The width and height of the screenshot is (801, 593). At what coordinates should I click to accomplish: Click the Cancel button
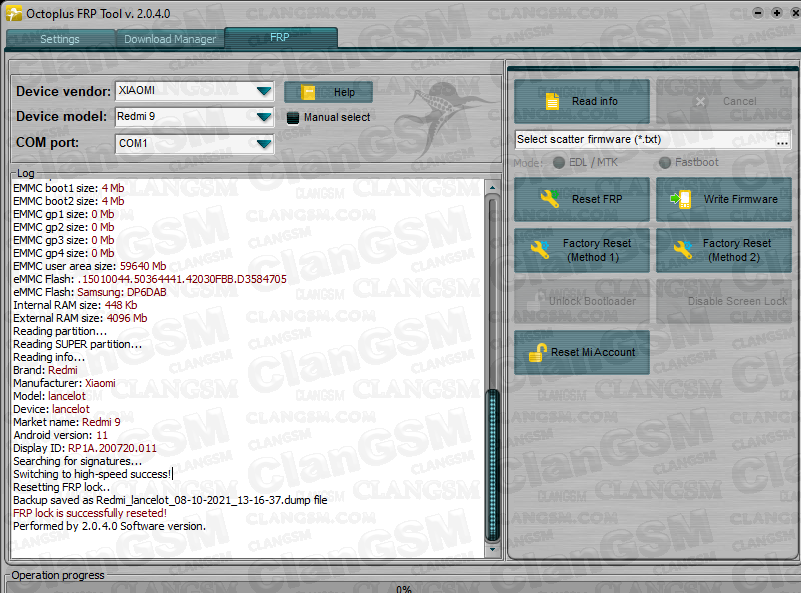pyautogui.click(x=724, y=101)
